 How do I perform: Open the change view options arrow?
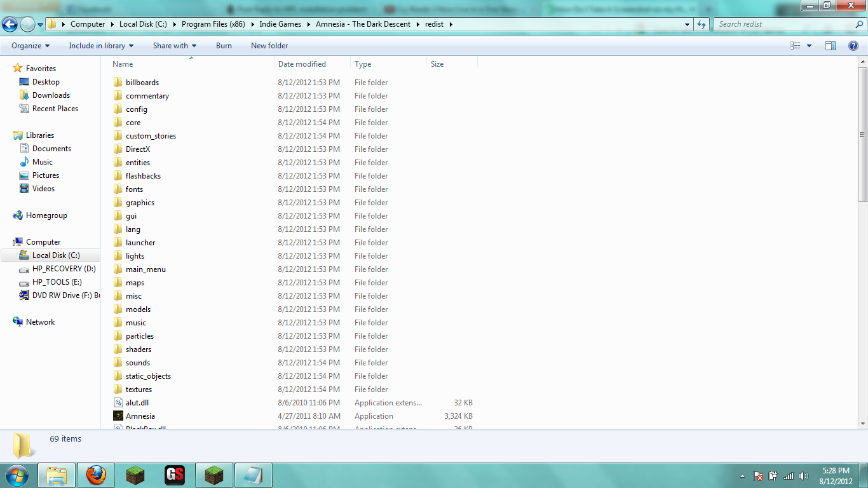(809, 46)
